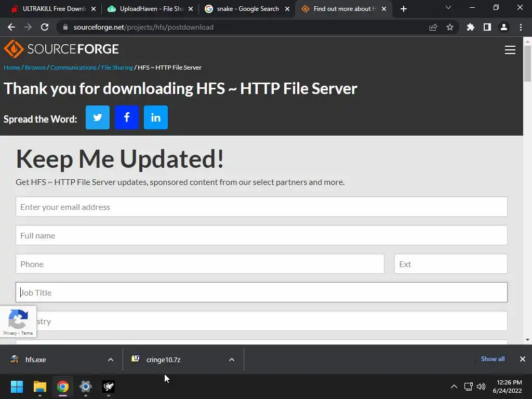The width and height of the screenshot is (532, 399).
Task: Click the address bar URL
Action: point(143,27)
